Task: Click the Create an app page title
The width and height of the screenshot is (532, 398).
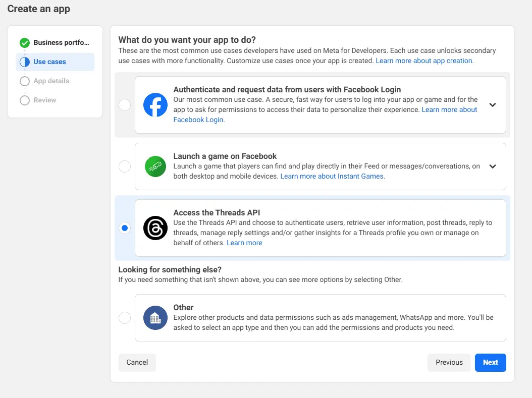Action: point(39,9)
